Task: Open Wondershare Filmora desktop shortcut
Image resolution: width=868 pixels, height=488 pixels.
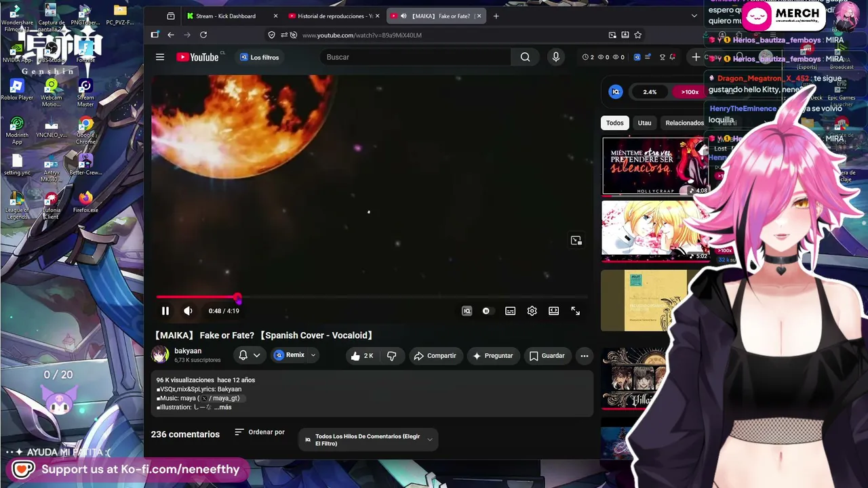Action: point(17,17)
